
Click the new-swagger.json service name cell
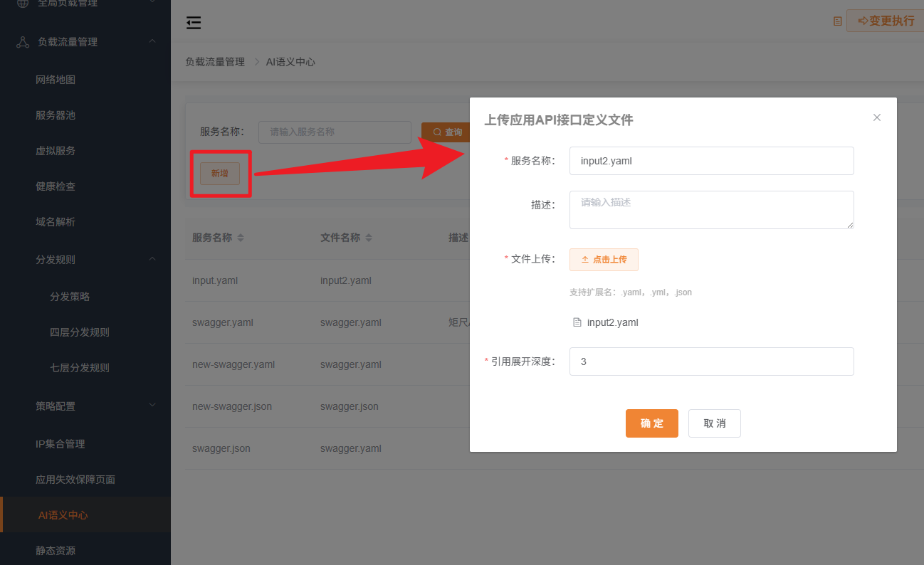click(232, 406)
